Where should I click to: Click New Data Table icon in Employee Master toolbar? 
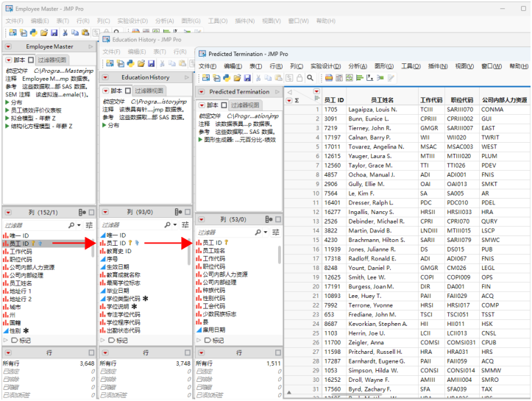[13, 32]
